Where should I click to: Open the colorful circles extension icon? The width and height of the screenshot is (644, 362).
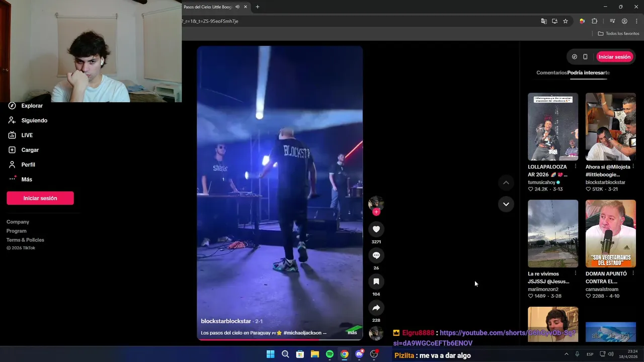coord(582,21)
